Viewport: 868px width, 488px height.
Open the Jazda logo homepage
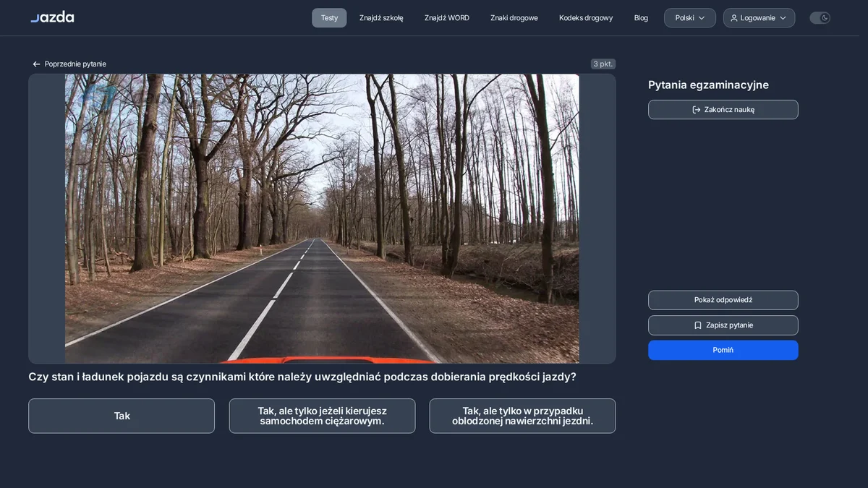[52, 17]
